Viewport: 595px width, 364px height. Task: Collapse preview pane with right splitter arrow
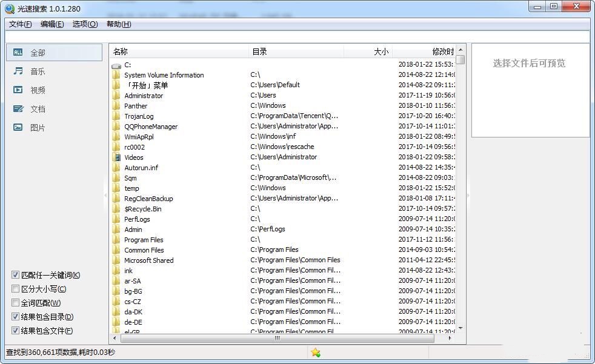(468, 196)
